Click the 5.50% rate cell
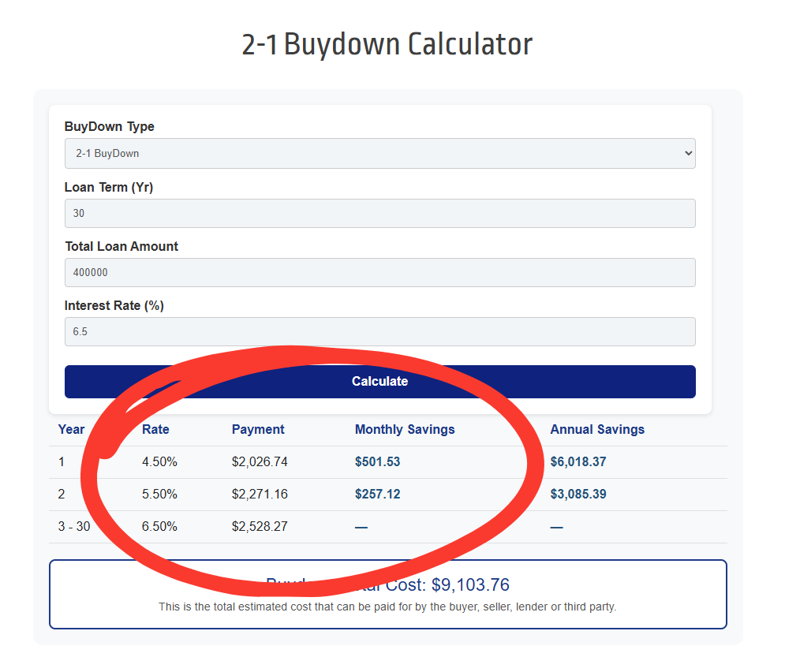 [x=159, y=494]
